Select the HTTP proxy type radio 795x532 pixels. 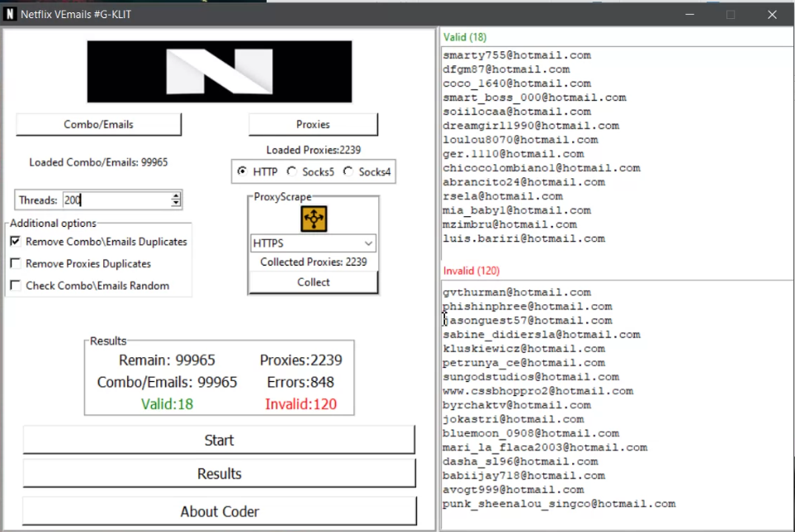242,172
